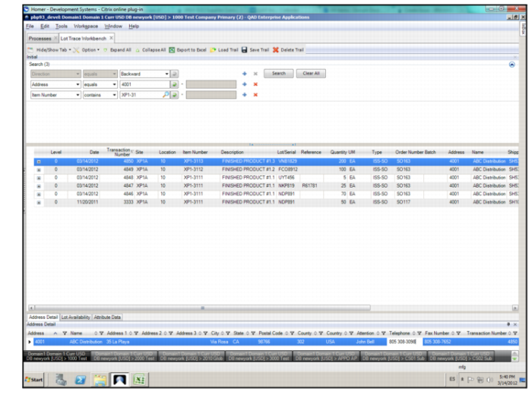Click the filter icon on City column
532x395 pixels.
coord(228,333)
